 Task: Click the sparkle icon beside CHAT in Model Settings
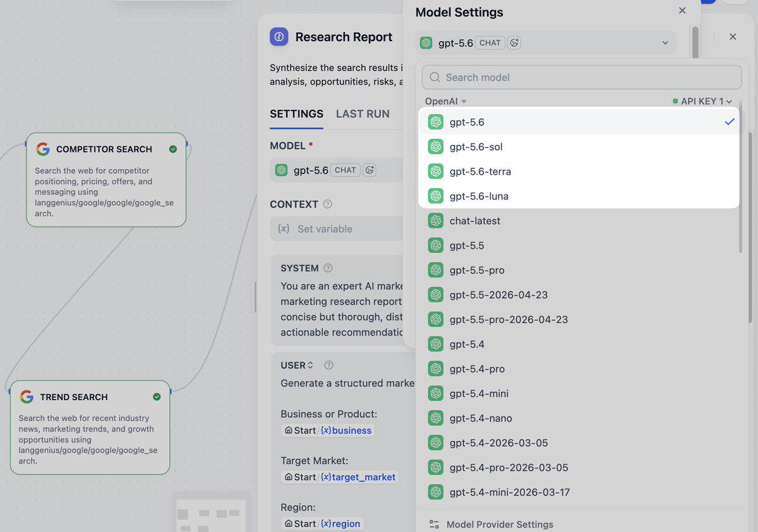(x=515, y=43)
